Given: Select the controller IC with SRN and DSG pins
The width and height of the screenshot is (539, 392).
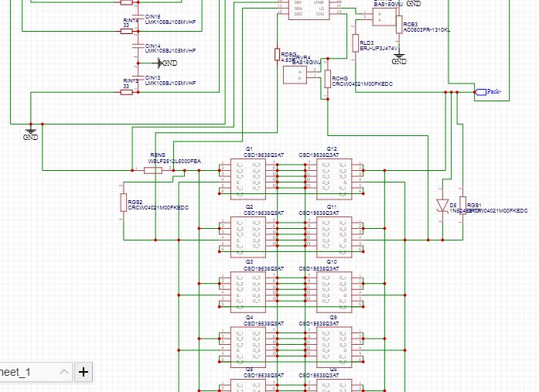Looking at the screenshot, I should pos(309,9).
